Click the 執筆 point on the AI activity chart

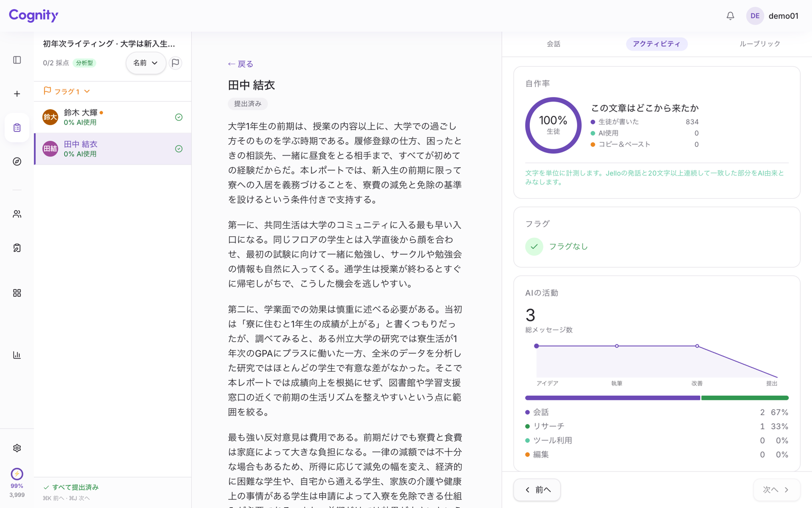coord(617,346)
